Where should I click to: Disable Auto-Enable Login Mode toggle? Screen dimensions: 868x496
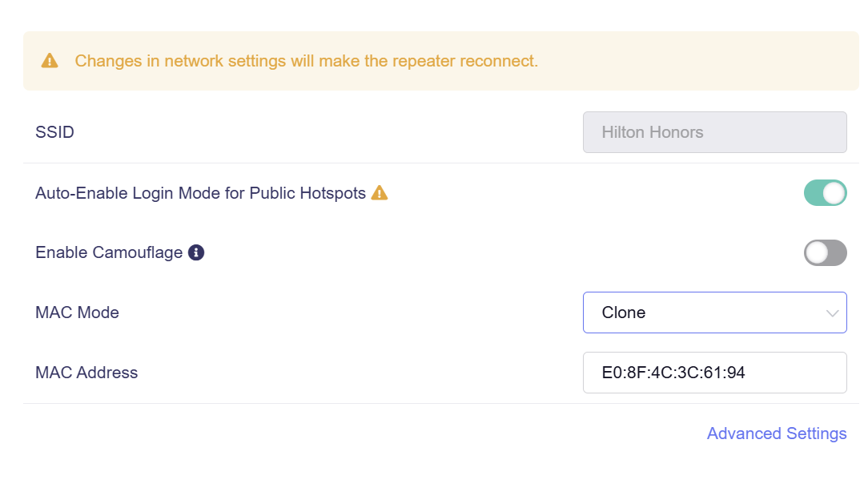click(825, 193)
